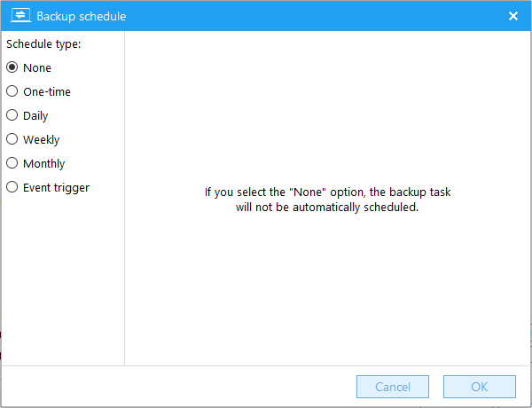Click the divider beside the schedule list

click(x=124, y=199)
